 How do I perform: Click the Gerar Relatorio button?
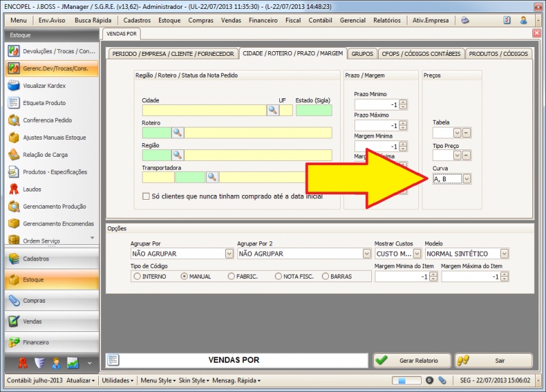[412, 360]
